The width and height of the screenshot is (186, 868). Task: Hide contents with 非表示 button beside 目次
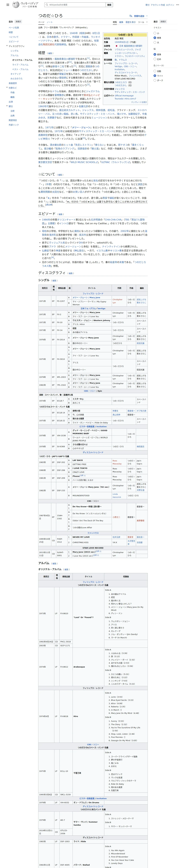point(19,22)
